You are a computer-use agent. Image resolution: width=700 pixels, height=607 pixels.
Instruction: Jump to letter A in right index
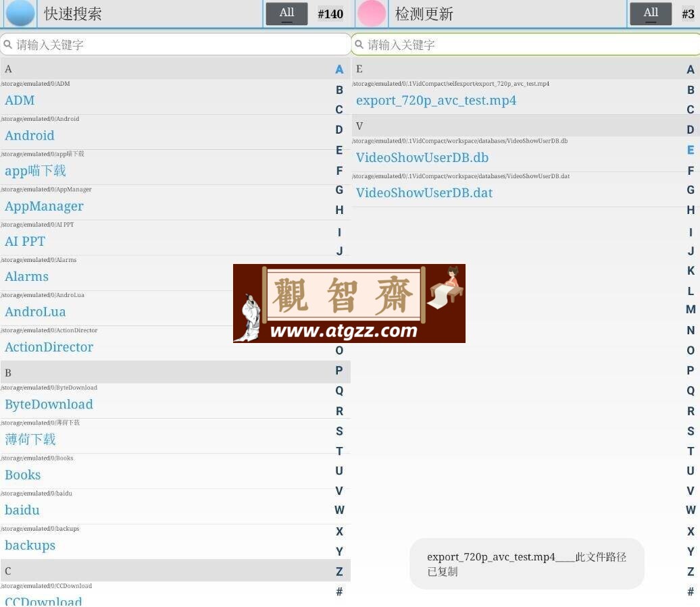point(691,70)
